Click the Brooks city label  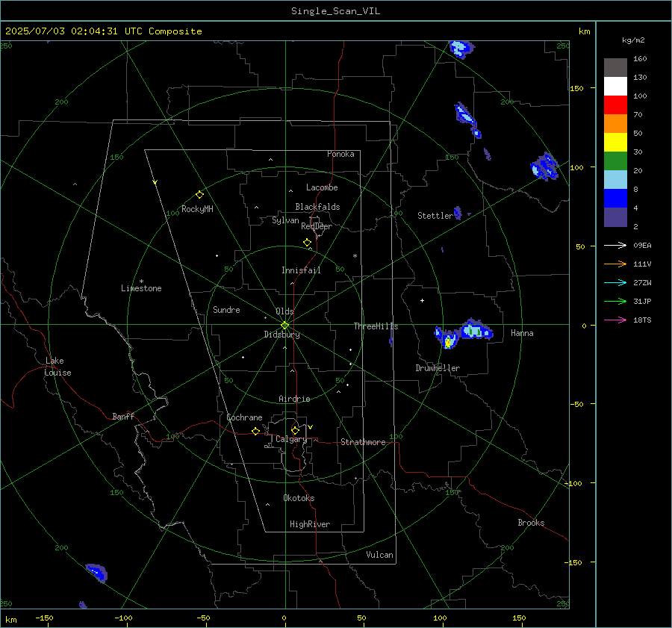pyautogui.click(x=531, y=523)
